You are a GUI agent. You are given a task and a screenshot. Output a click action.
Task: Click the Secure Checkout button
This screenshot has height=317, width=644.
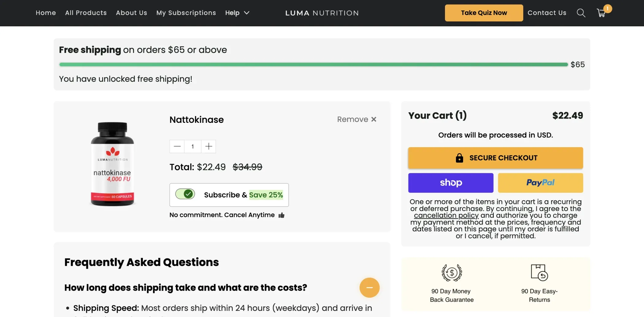495,158
